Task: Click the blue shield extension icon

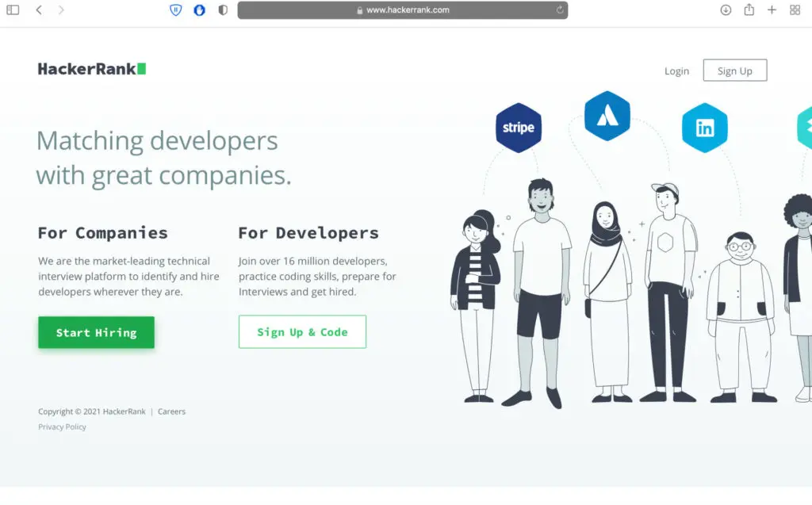Action: [199, 10]
